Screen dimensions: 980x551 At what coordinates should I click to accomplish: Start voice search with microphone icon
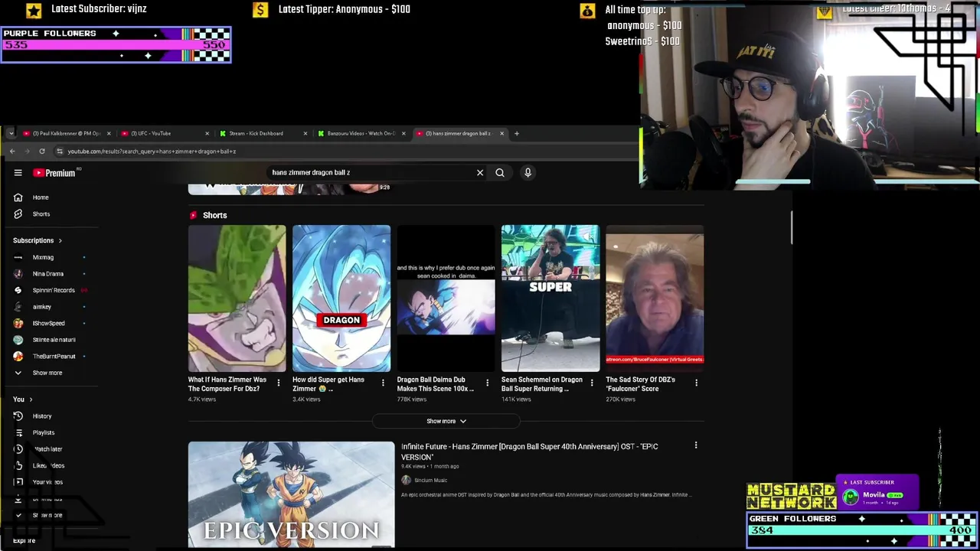(x=528, y=173)
